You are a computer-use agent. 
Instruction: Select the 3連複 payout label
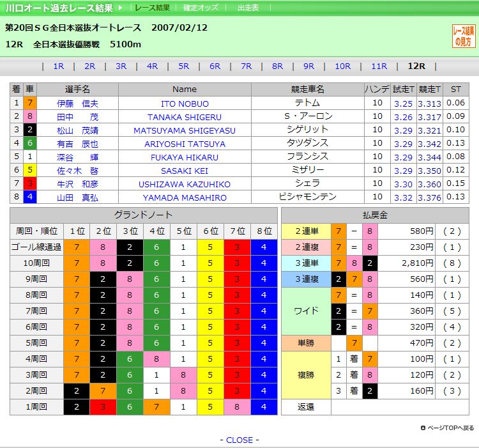tap(306, 279)
